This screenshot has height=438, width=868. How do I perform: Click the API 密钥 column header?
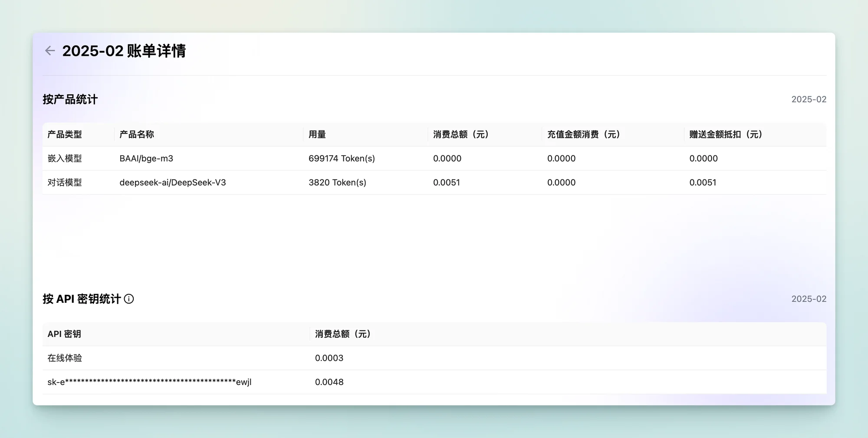pos(64,334)
